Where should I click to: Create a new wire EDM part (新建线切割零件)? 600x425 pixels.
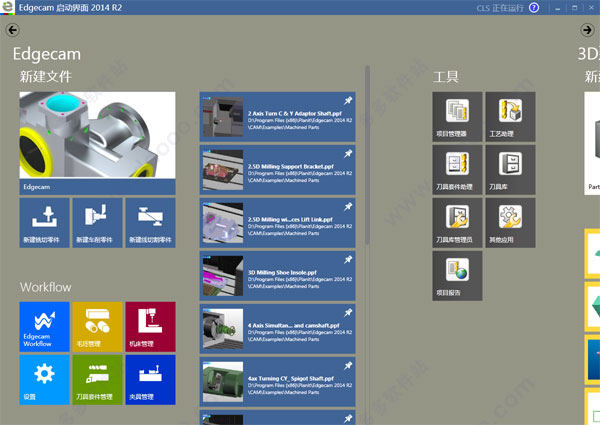[x=150, y=223]
